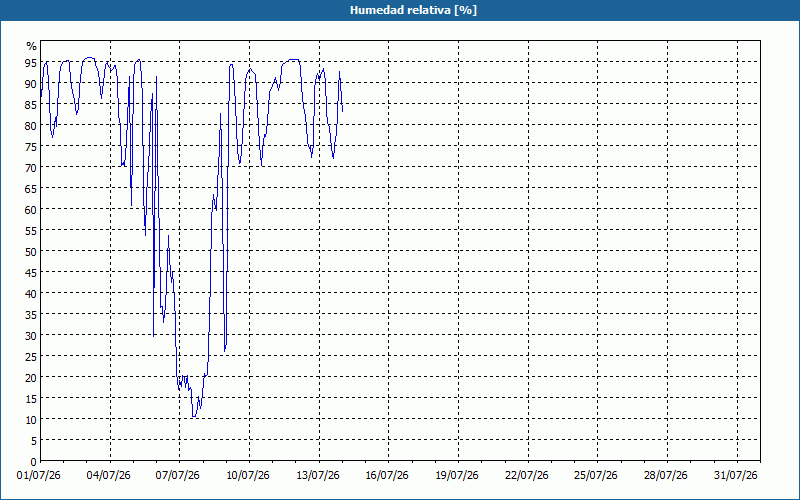Click the 95 value on the y-axis
Screen dimensions: 800x500
pyautogui.click(x=31, y=63)
